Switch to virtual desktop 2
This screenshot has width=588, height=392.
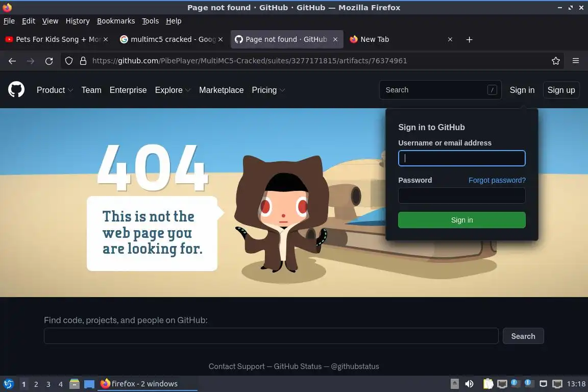[x=36, y=384]
